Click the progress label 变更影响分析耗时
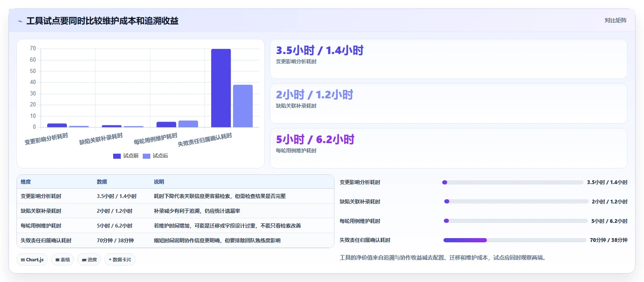Screen dimensions: 644x282 360,182
